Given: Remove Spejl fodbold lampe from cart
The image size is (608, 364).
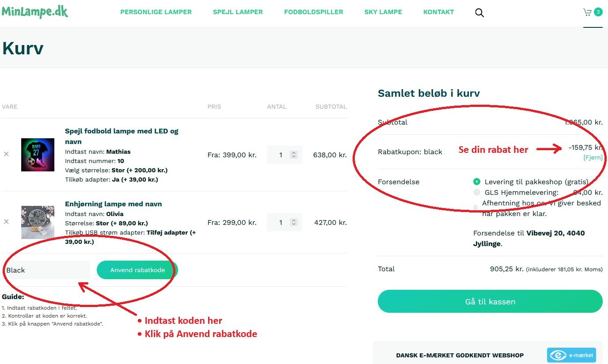Looking at the screenshot, I should pos(6,154).
